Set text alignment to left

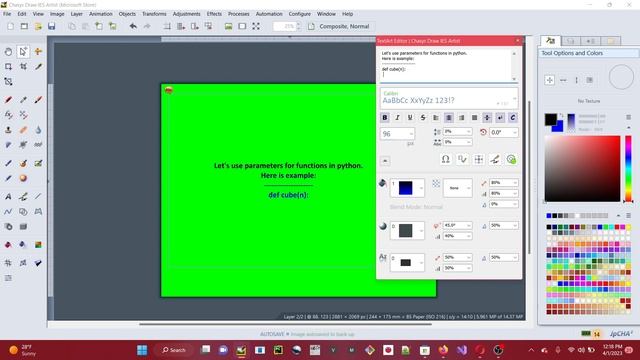(436, 118)
